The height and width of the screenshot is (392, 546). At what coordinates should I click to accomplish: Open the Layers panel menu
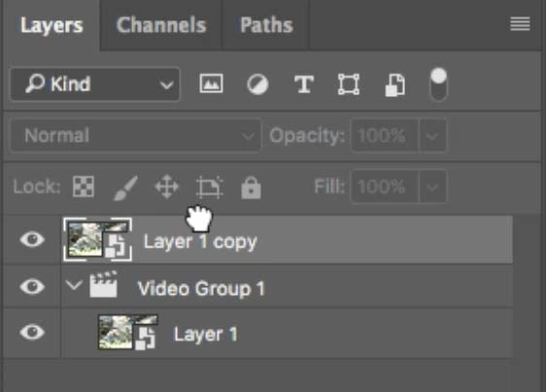[x=520, y=24]
